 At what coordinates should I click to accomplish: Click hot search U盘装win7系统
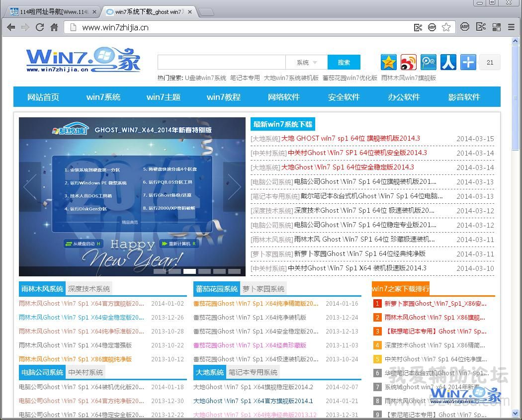point(205,78)
